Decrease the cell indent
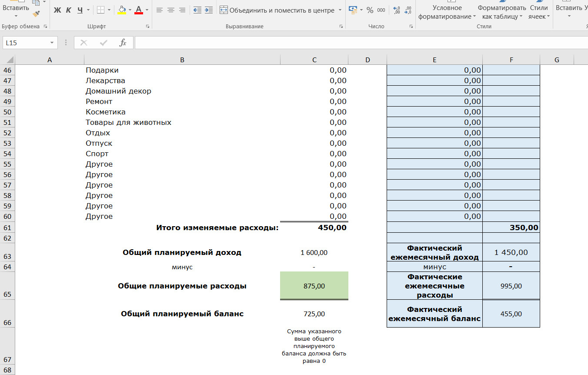The height and width of the screenshot is (375, 588). click(x=197, y=10)
